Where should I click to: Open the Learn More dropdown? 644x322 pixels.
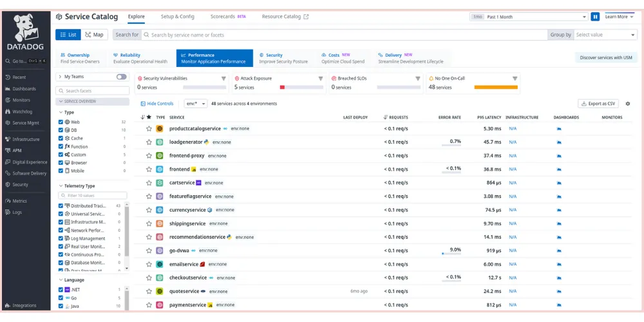(619, 17)
